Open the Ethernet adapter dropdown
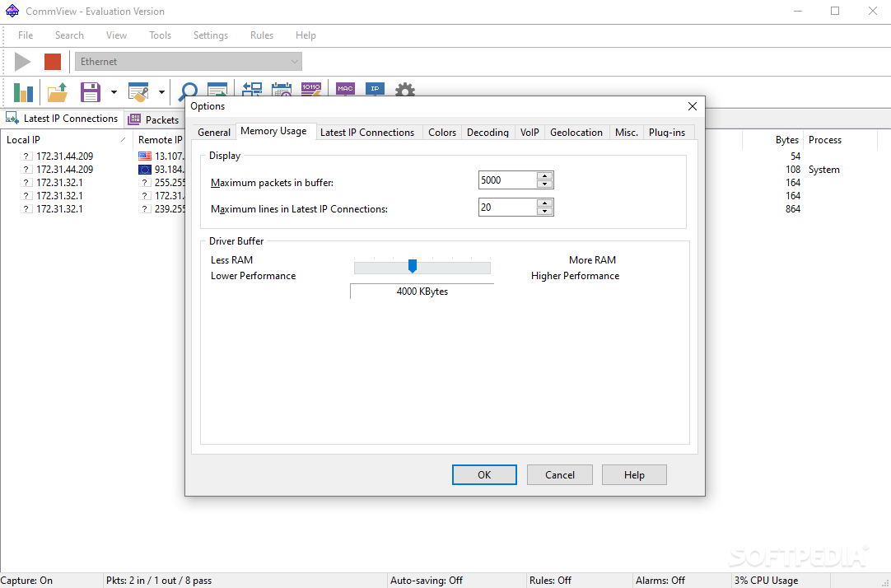Image resolution: width=891 pixels, height=588 pixels. tap(189, 62)
